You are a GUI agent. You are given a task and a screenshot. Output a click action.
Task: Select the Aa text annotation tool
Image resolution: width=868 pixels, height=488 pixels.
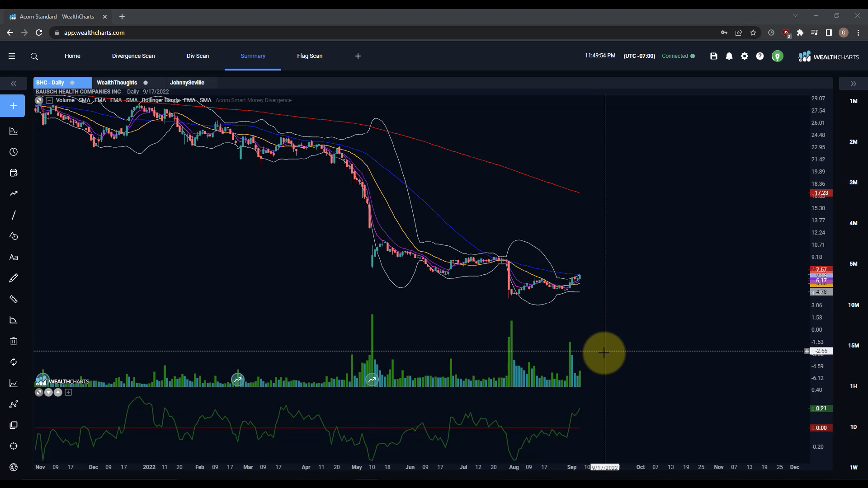[x=14, y=257]
